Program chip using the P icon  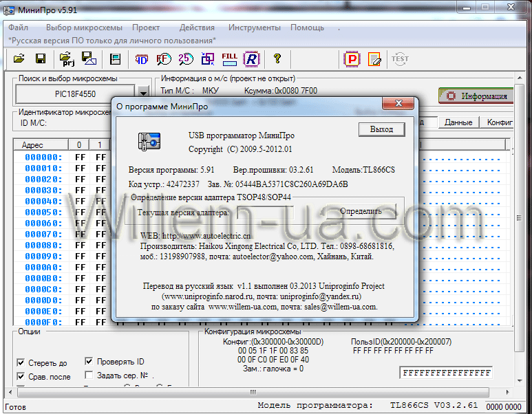click(x=352, y=59)
